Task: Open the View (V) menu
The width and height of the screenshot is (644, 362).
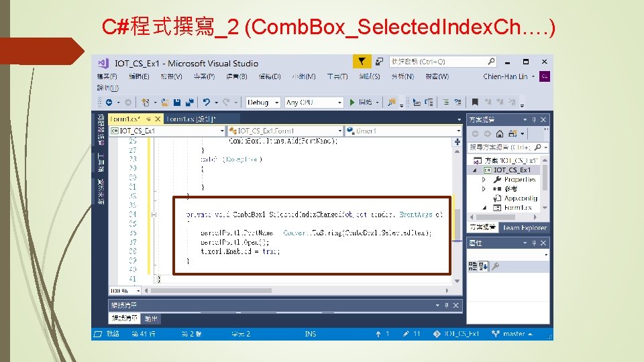Action: (x=171, y=76)
